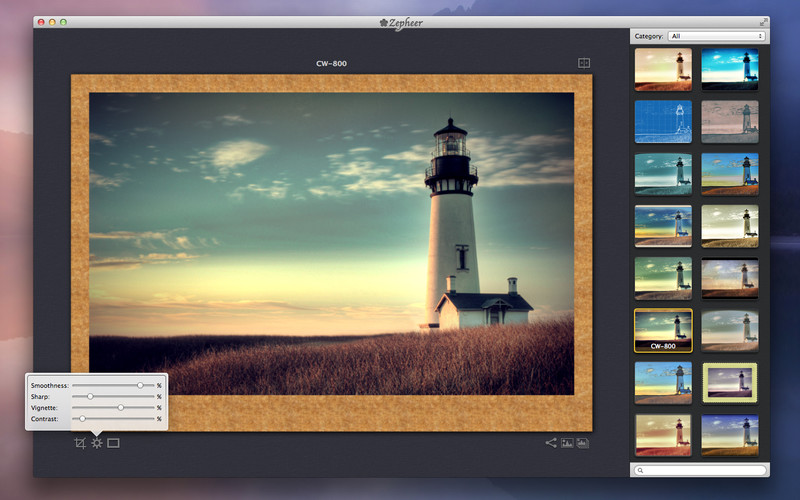Click the Vignette slider knob
The width and height of the screenshot is (800, 500).
pos(120,408)
